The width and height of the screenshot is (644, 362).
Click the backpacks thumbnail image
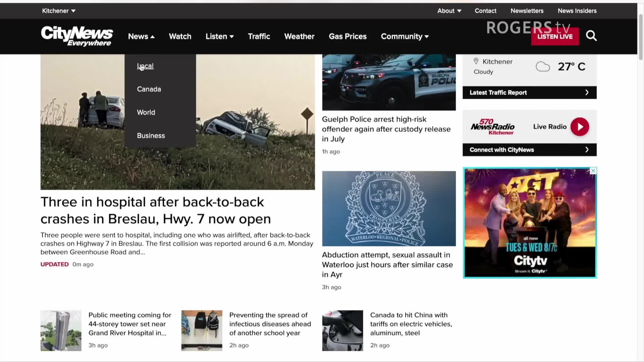click(202, 330)
